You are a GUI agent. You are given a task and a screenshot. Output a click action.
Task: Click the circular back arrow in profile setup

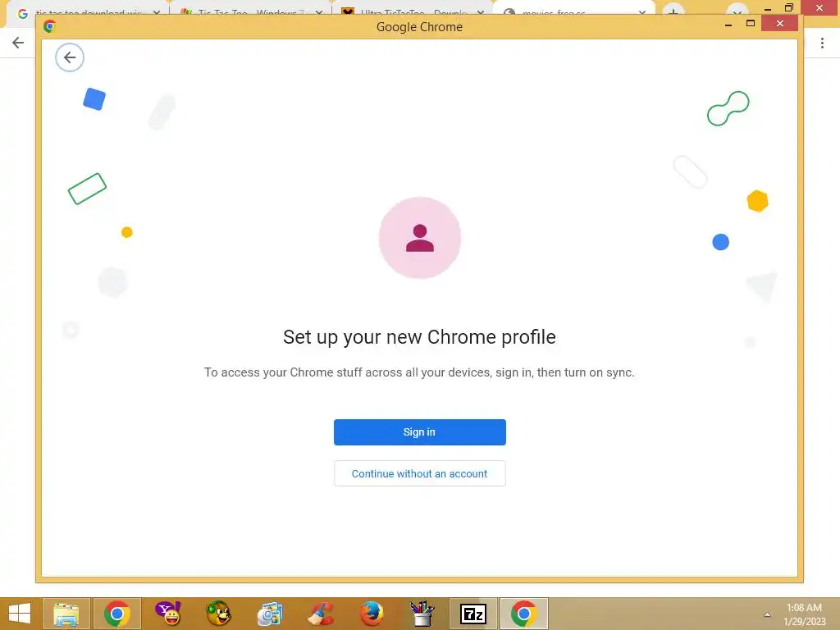click(70, 57)
